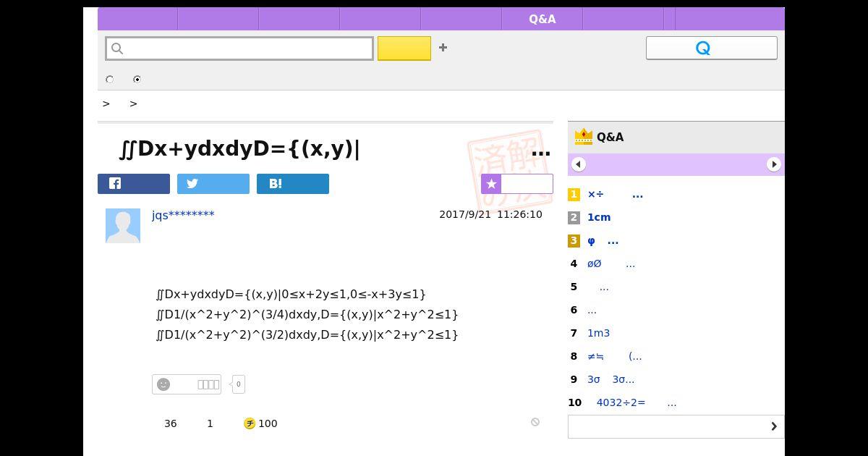Click the asker's avatar thumbnail
This screenshot has height=456, width=868.
point(123,226)
